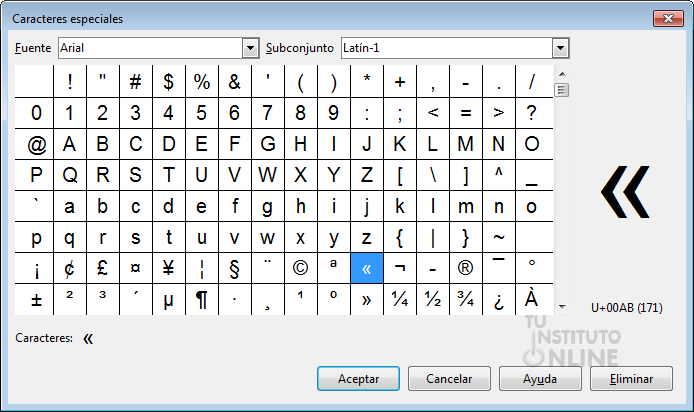The height and width of the screenshot is (412, 694).
Task: Select the one-half fraction character
Action: (x=432, y=300)
